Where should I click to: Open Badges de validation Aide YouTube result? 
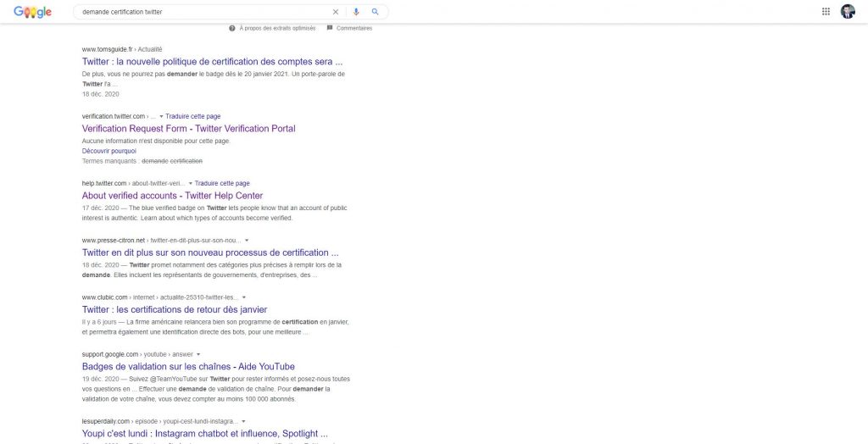click(x=188, y=366)
